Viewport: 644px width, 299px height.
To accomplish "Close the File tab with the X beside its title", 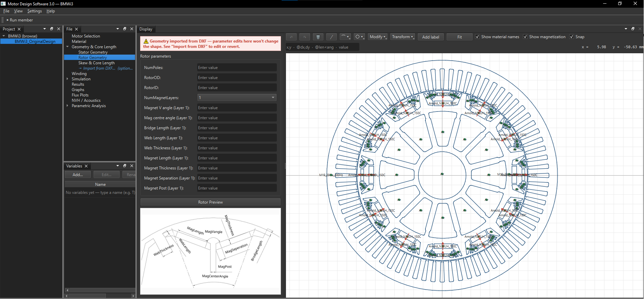I will pyautogui.click(x=76, y=29).
